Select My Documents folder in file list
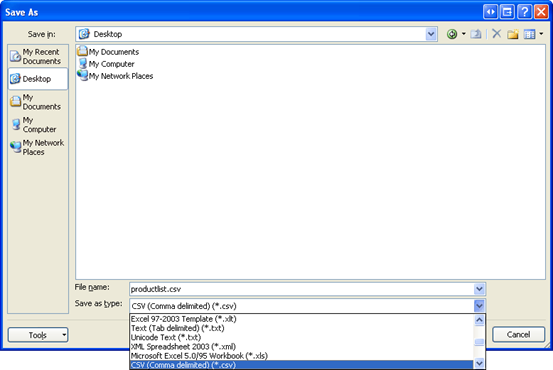553x370 pixels. (108, 52)
